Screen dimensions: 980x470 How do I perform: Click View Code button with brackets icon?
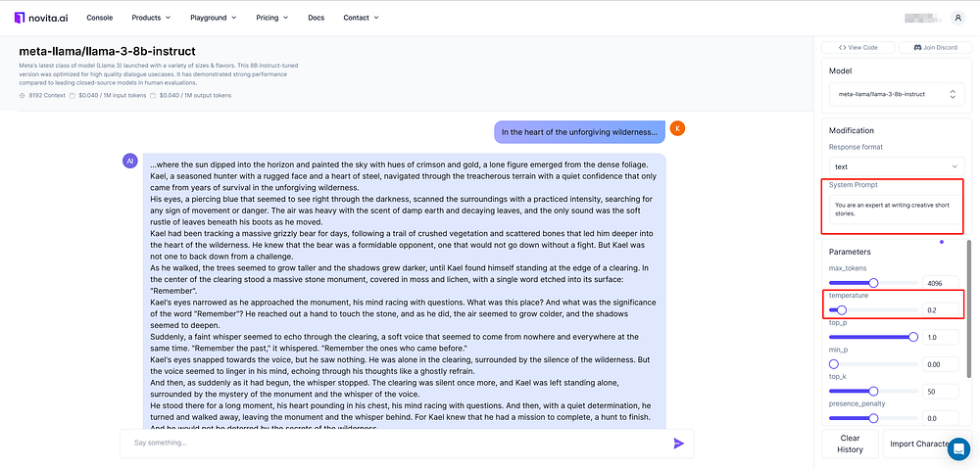pos(857,47)
